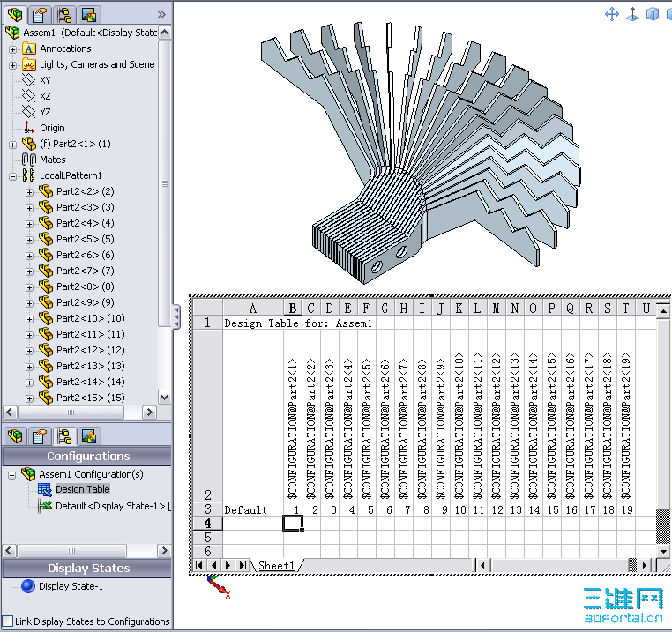Image resolution: width=672 pixels, height=632 pixels.
Task: Click cell A3 containing Default
Action: click(x=253, y=509)
